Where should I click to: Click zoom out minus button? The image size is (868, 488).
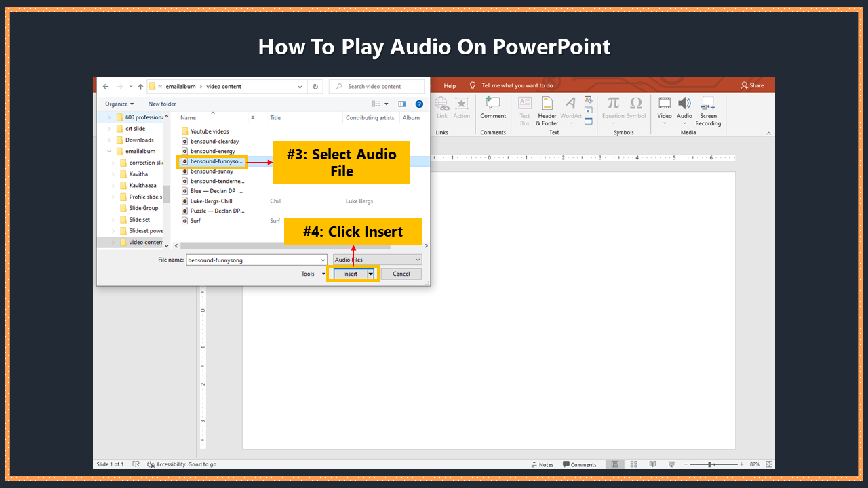tap(686, 464)
